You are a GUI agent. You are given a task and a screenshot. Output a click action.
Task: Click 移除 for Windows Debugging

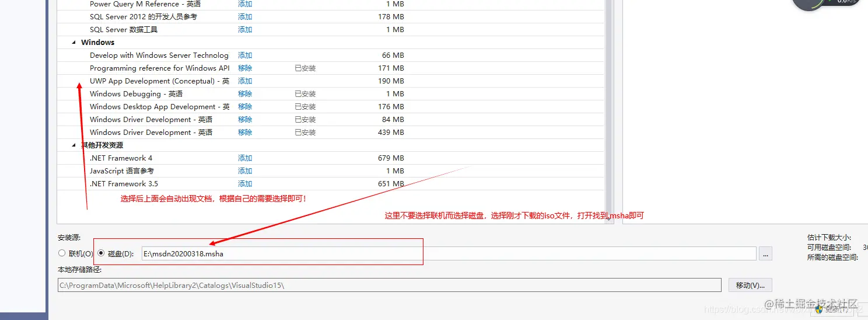pos(245,94)
